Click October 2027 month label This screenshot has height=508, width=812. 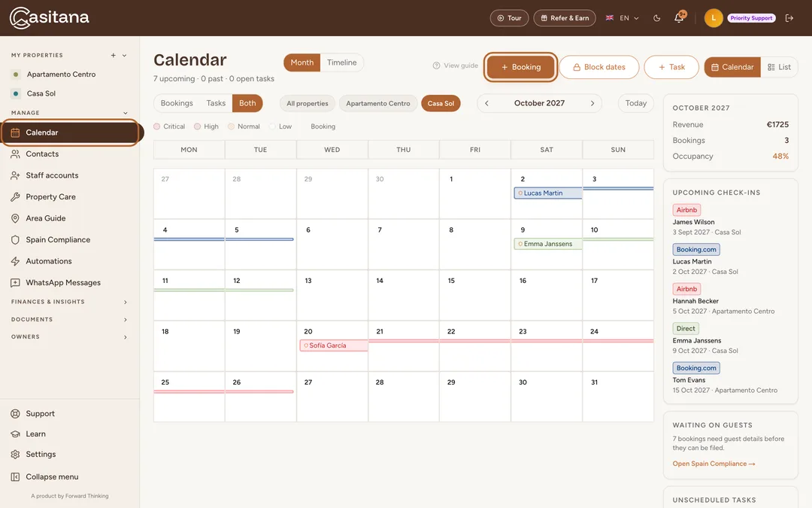(539, 103)
